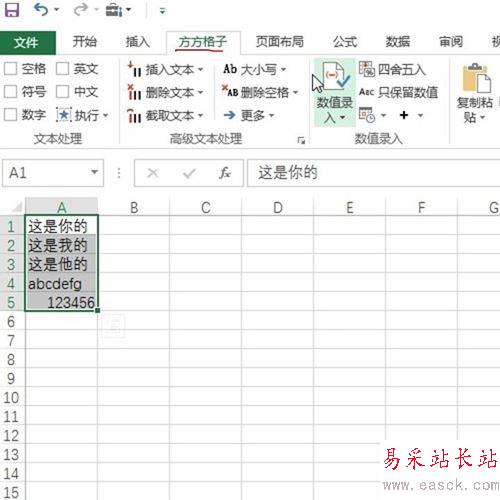The width and height of the screenshot is (500, 500).
Task: Open the 删除文本 dropdown arrow
Action: (200, 92)
